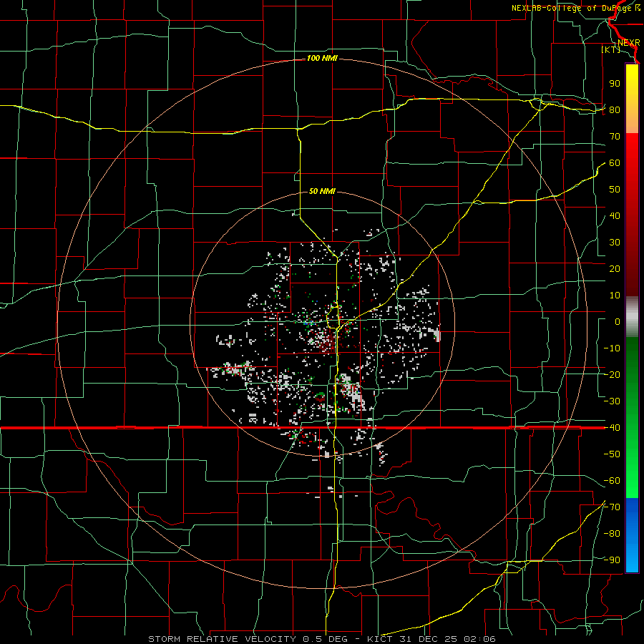Select the 60 value on the velocity scale

(x=615, y=162)
